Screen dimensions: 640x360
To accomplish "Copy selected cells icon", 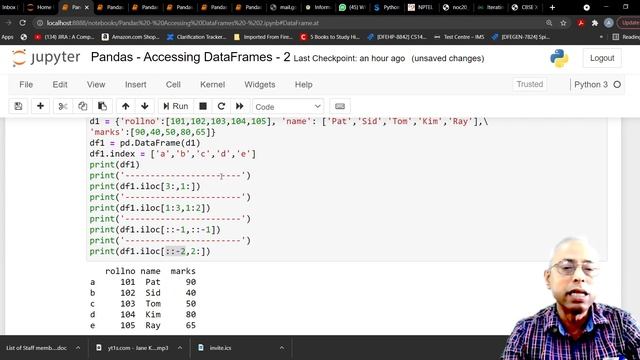I will pyautogui.click(x=82, y=106).
